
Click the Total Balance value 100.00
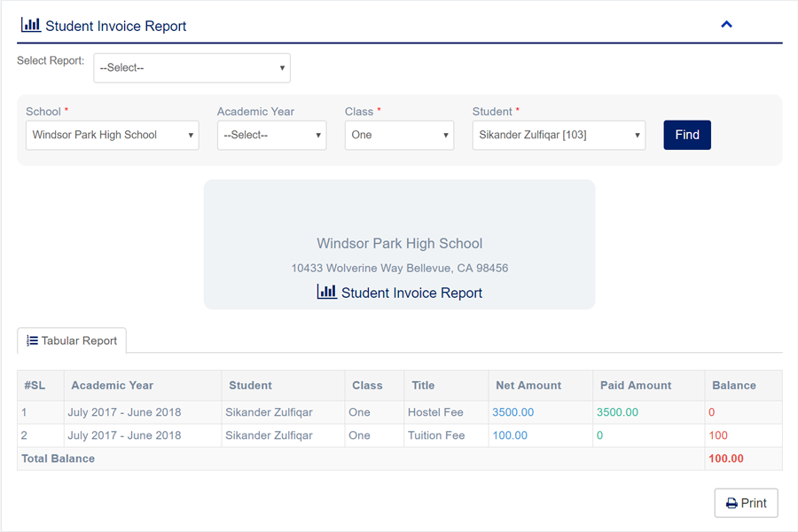725,458
